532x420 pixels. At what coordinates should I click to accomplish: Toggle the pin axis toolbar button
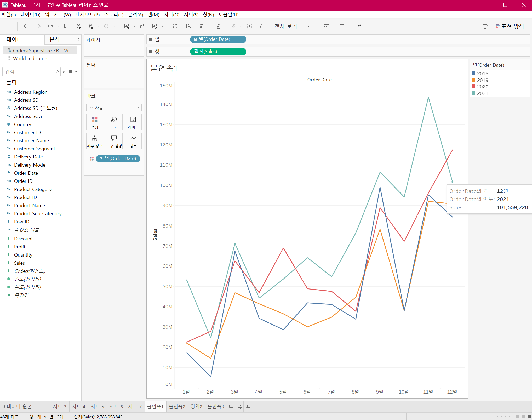[x=261, y=26]
